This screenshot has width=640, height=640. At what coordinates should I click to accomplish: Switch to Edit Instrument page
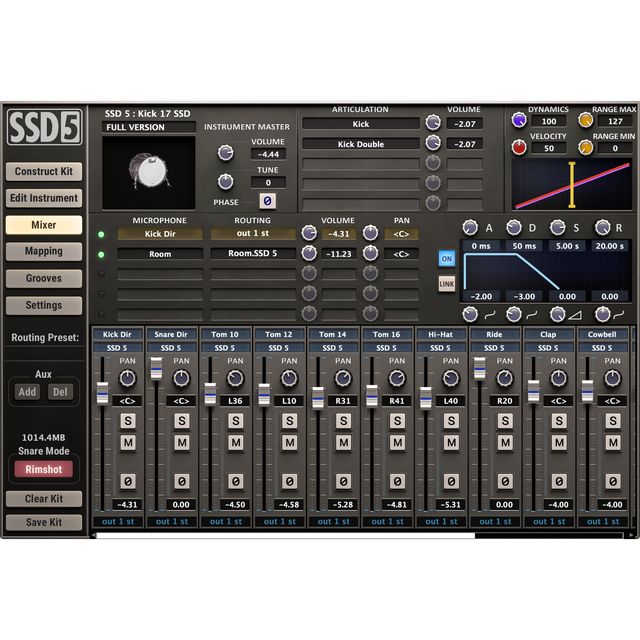point(44,198)
